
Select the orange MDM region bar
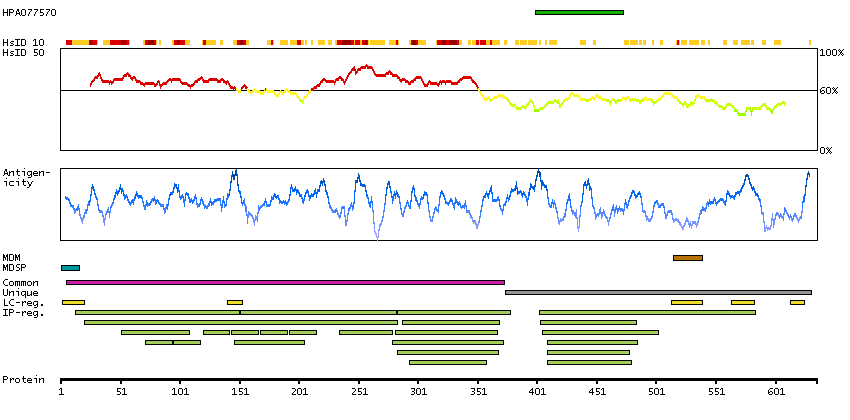point(687,258)
